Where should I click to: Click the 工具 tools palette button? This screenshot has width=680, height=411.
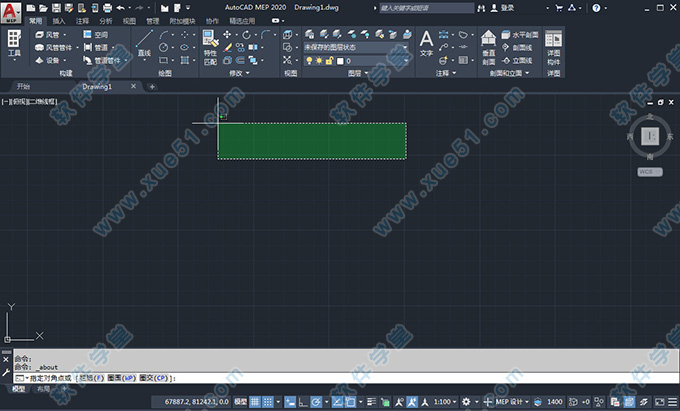[14, 44]
